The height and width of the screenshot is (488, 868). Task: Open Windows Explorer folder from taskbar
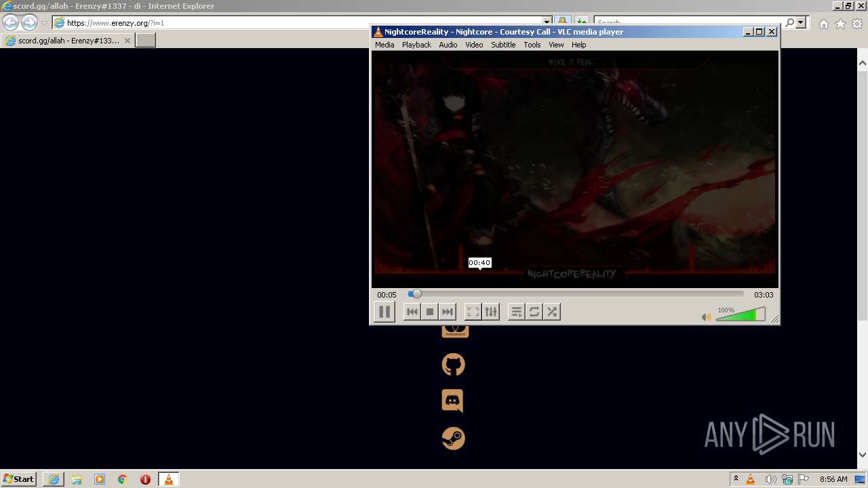coord(77,479)
